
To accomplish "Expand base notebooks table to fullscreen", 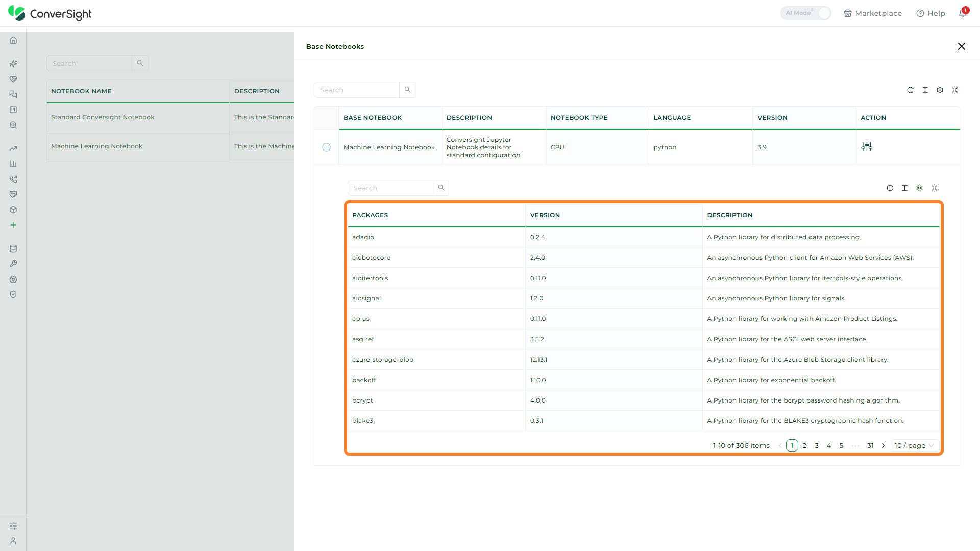I will click(x=954, y=90).
